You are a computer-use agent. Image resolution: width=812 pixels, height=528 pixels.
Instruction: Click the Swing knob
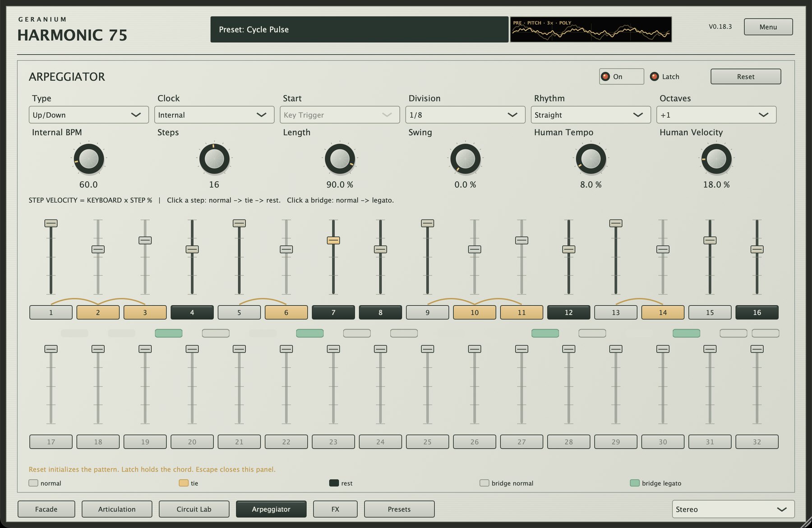pyautogui.click(x=465, y=159)
